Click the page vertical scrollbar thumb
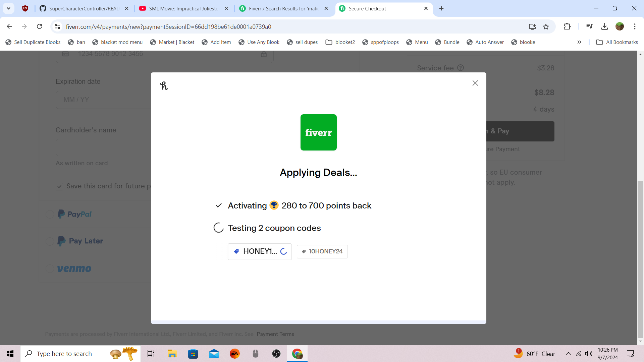This screenshot has height=362, width=644. point(640,260)
